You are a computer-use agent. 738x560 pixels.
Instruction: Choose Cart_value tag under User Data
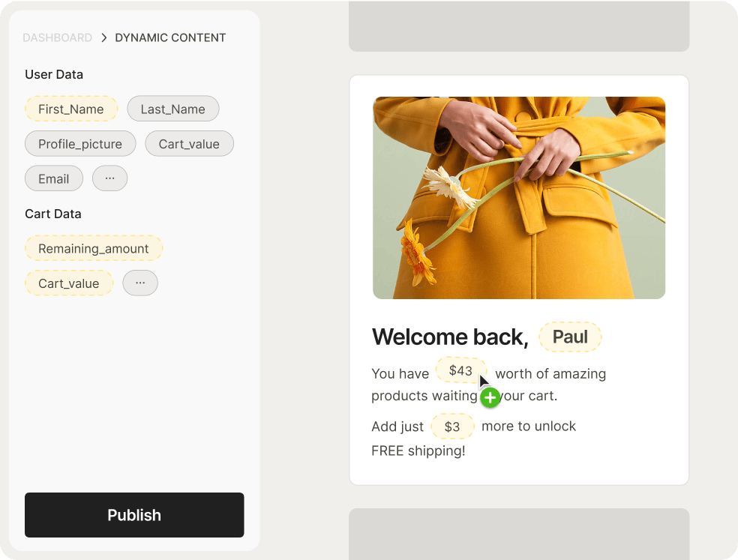(x=189, y=144)
